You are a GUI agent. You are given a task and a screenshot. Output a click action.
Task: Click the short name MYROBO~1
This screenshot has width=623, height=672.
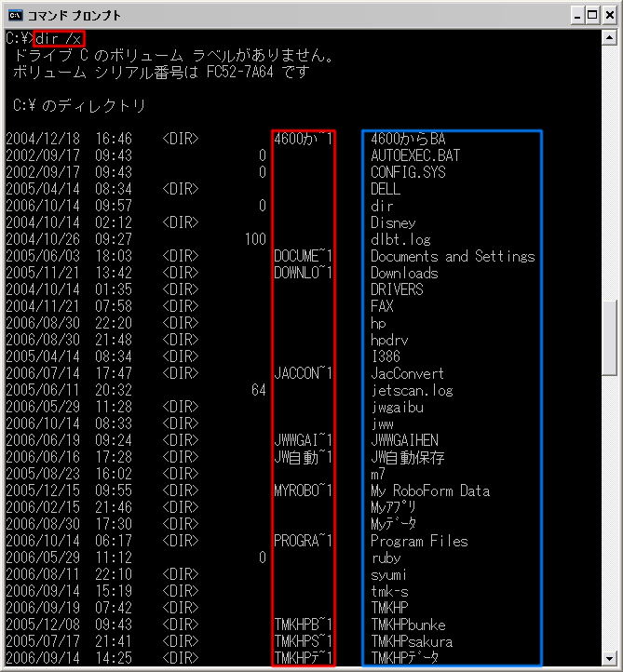tap(304, 491)
